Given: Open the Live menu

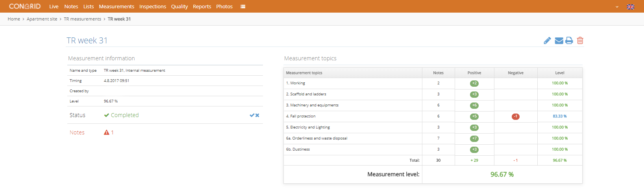Looking at the screenshot, I should coord(54,6).
